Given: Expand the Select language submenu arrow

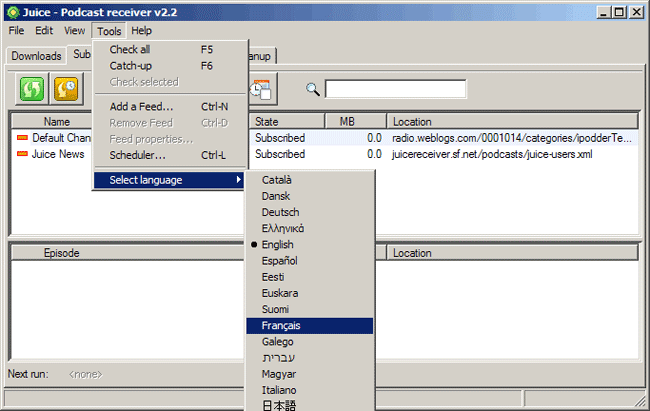Looking at the screenshot, I should click(238, 180).
